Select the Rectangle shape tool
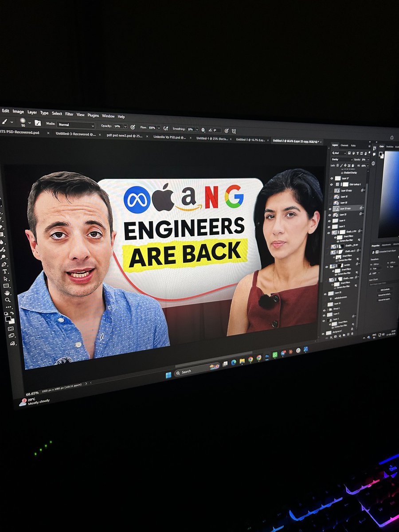The image size is (399, 532). click(x=6, y=286)
